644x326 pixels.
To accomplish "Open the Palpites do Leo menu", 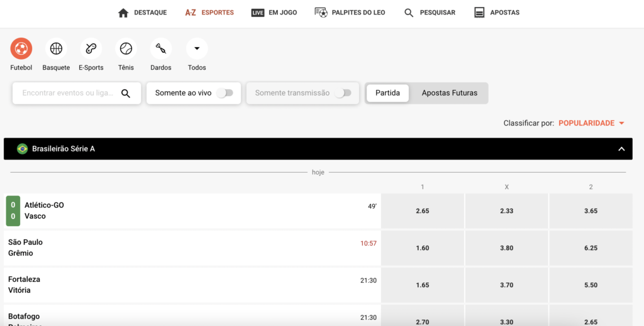I will 350,13.
